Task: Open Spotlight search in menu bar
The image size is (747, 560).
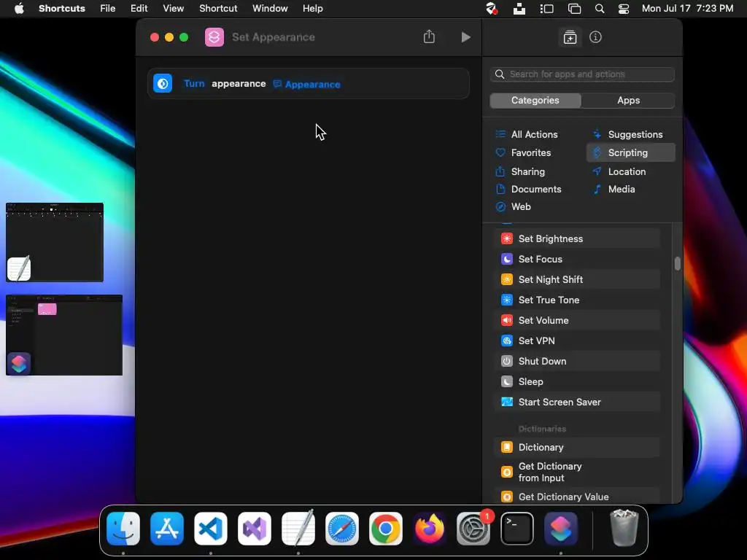Action: click(x=600, y=9)
